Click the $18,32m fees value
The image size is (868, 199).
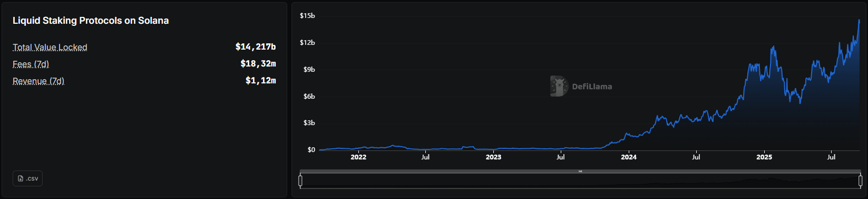258,64
